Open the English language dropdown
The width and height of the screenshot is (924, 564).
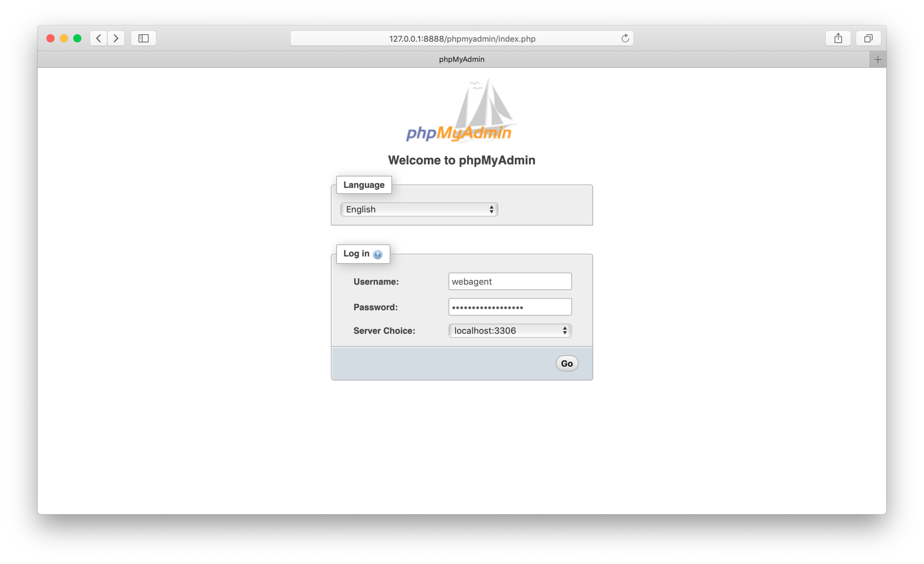tap(419, 209)
